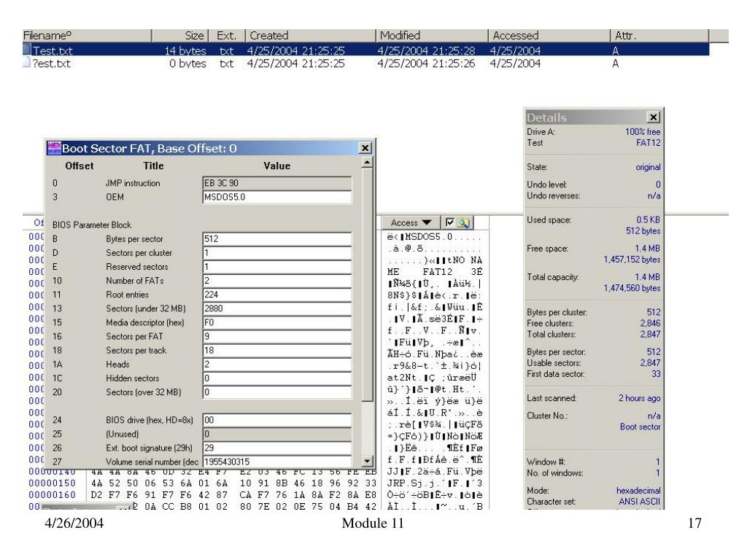Viewport: 747px width, 560px height.
Task: Edit the Reserved sectors field
Action: [276, 267]
